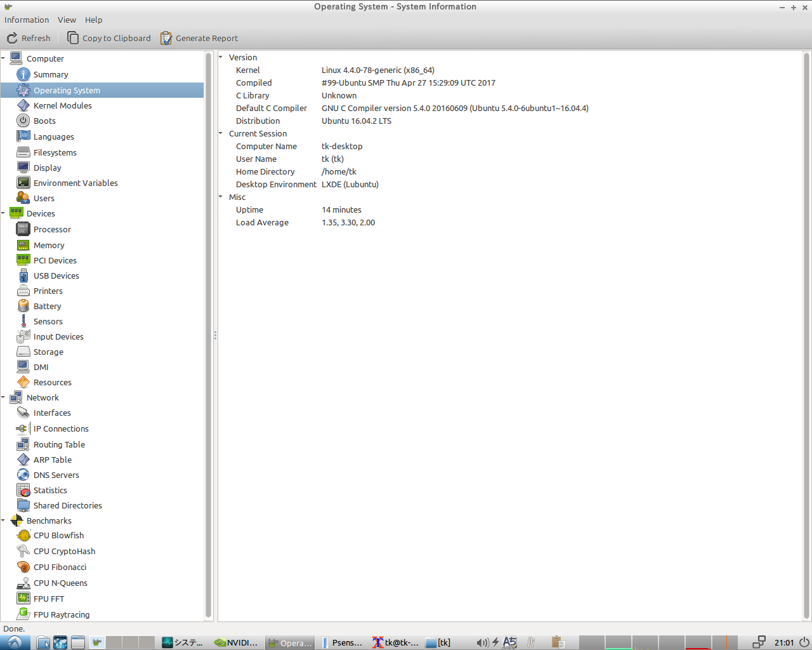Select the Memory icon in sidebar
The image size is (812, 650).
click(x=23, y=245)
